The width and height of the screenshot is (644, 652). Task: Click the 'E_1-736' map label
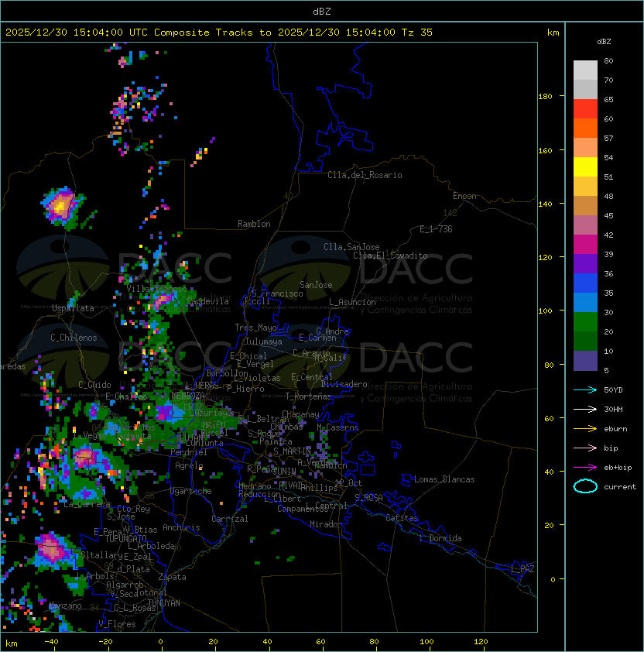[436, 228]
